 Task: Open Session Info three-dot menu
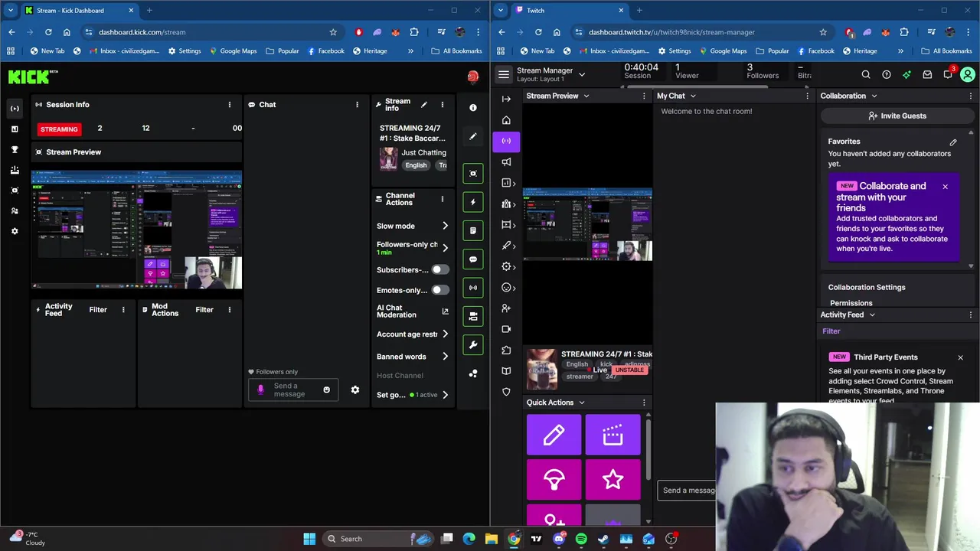(229, 105)
